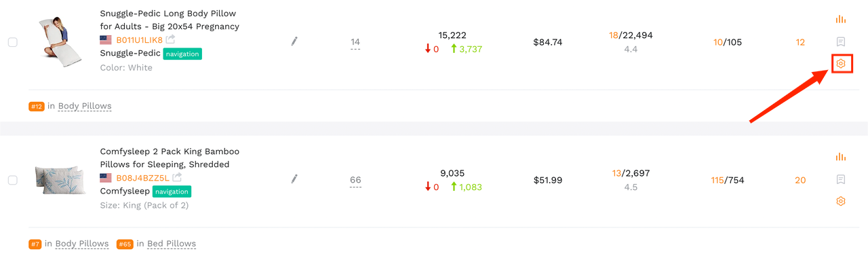Open bar chart icon for Comfysleep pillows
Viewport: 868px width, 256px height.
coord(841,157)
